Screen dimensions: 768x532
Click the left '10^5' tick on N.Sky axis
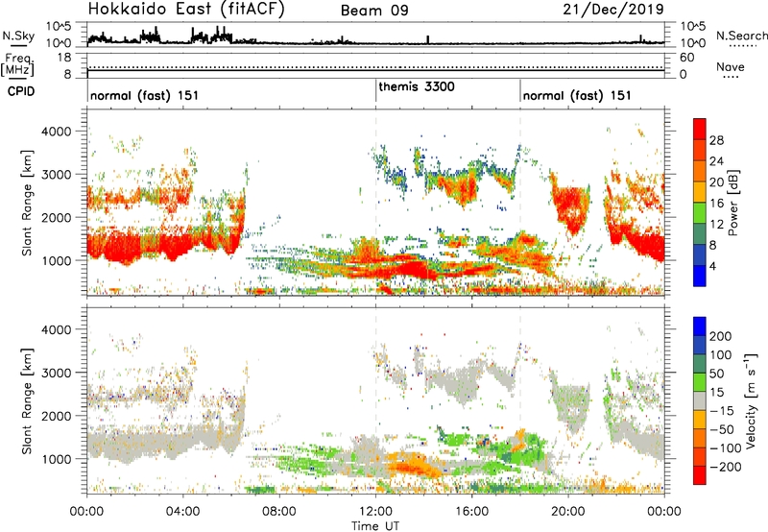[x=59, y=27]
